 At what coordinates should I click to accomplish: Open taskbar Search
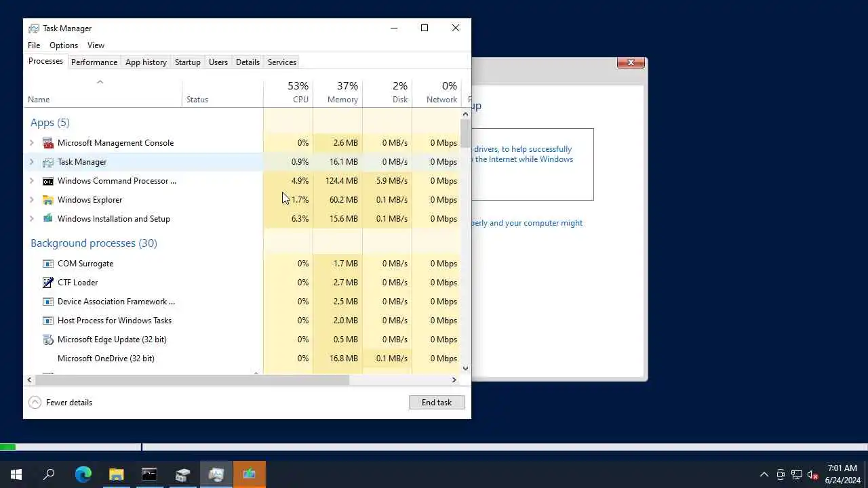49,474
